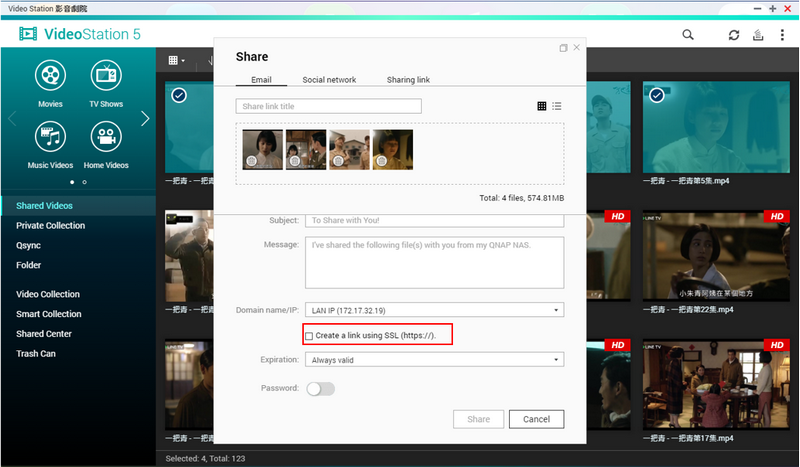The height and width of the screenshot is (467, 800).
Task: Click the HD badge on 一把青第22集.mp4 thumbnail
Action: [x=777, y=216]
